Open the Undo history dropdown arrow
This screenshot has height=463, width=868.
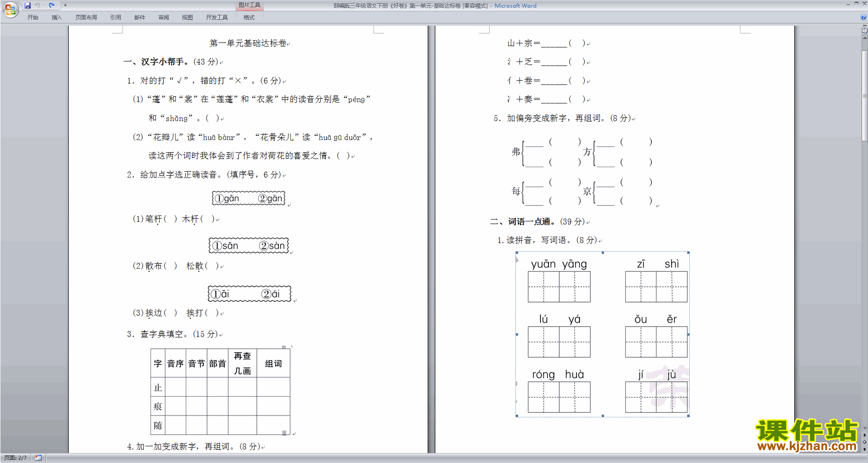44,5
